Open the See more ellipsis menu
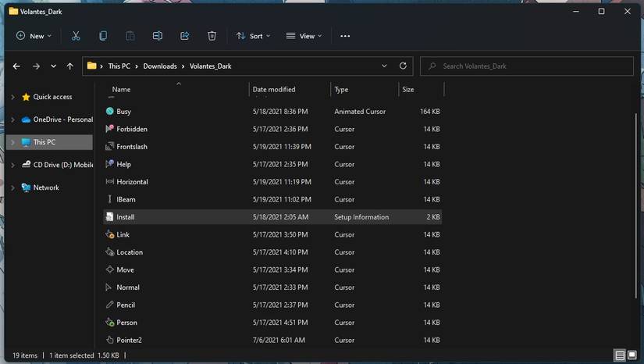 click(x=345, y=36)
